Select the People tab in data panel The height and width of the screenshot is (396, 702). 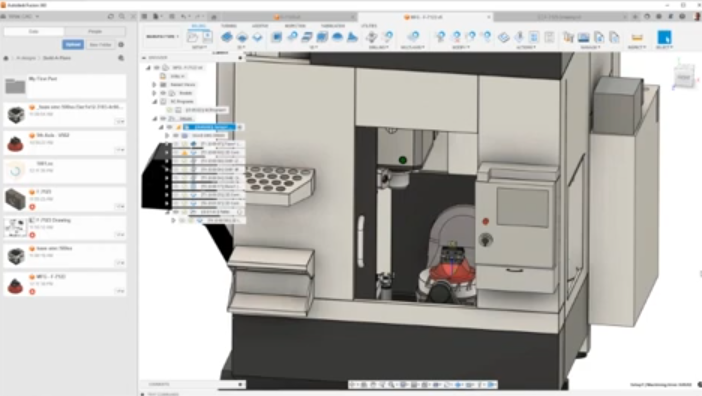(x=95, y=31)
